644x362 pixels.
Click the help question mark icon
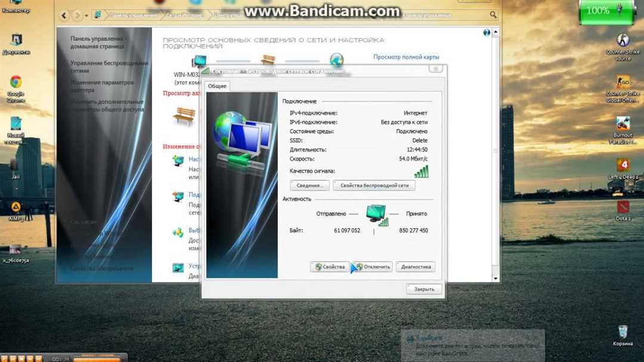487,33
